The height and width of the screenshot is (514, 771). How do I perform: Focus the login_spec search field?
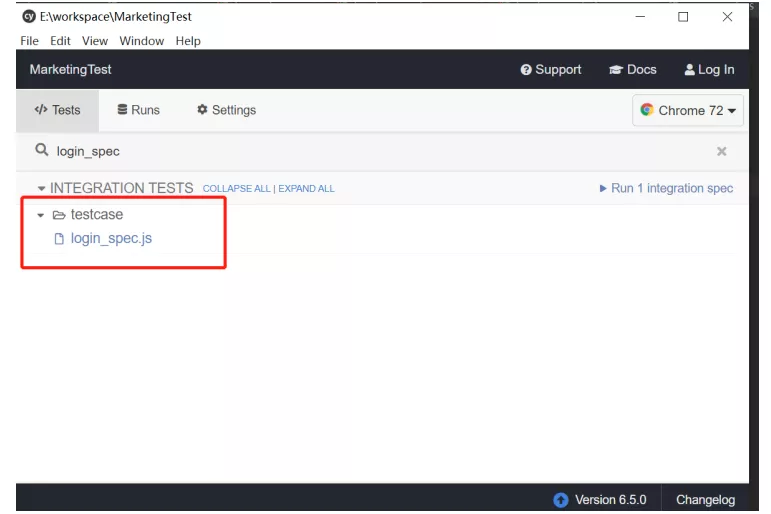pos(384,151)
